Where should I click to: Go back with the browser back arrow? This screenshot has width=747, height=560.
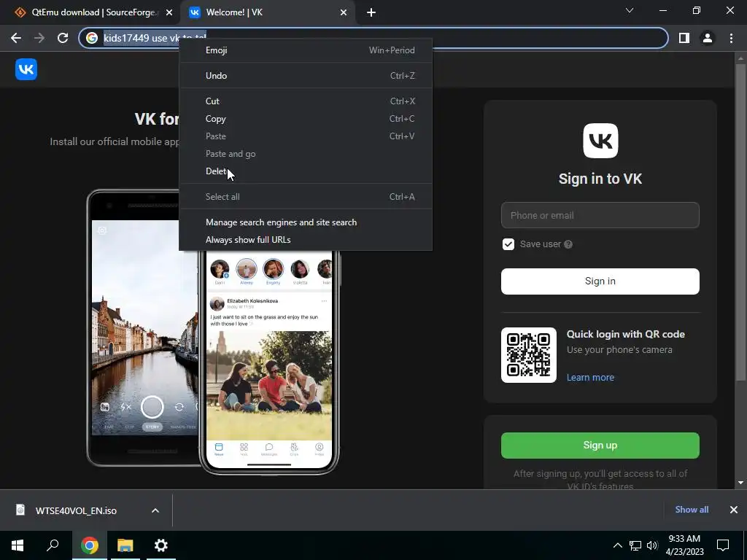tap(16, 38)
